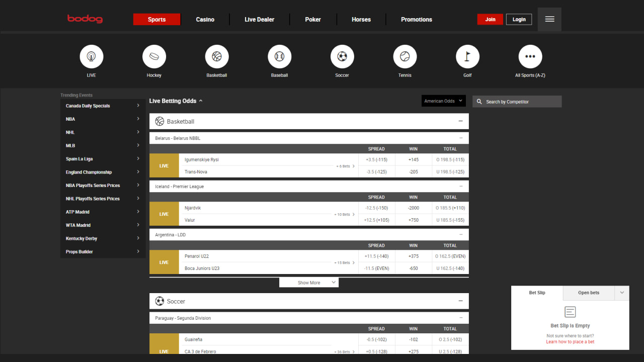The image size is (644, 362).
Task: Collapse the bet slip panel chevron
Action: point(622,293)
